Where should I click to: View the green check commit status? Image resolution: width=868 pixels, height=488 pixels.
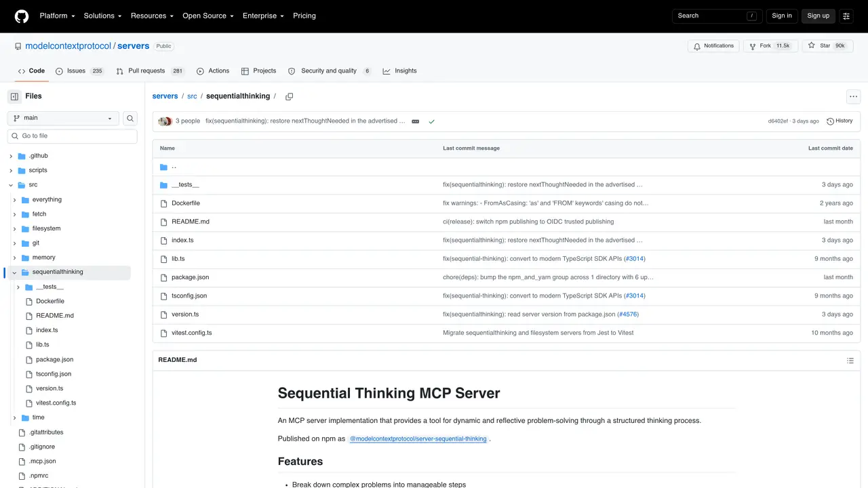(x=431, y=121)
